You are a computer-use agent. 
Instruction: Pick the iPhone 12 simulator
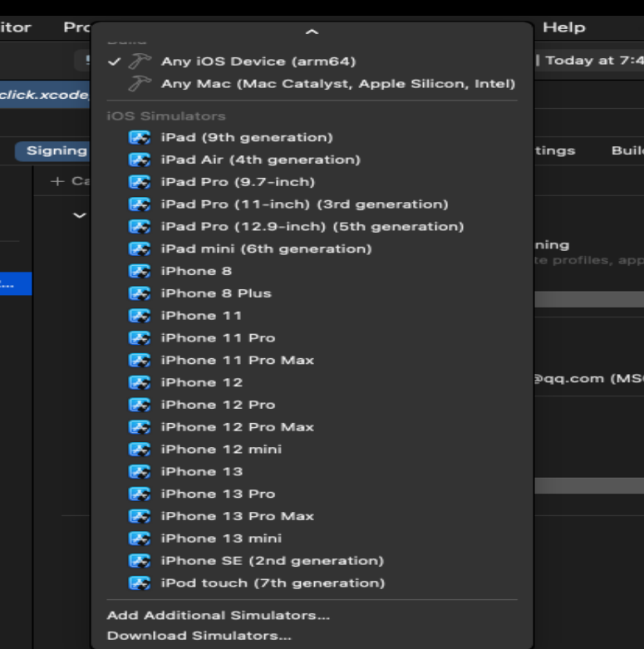[x=312, y=383]
